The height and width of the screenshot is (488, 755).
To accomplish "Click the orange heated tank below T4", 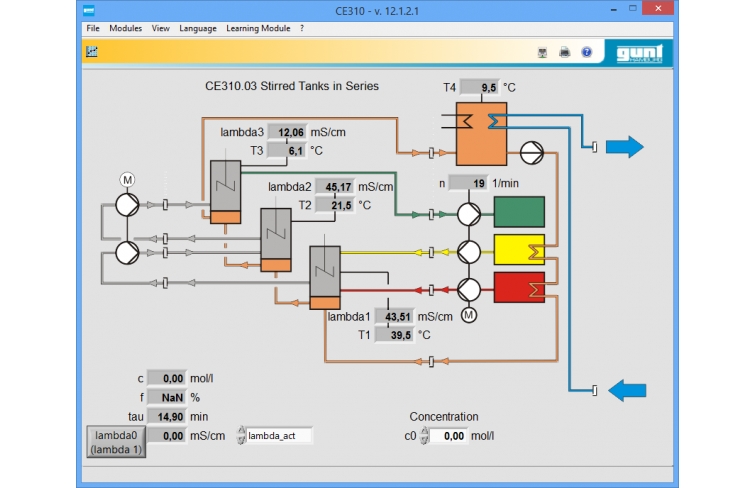I will pos(483,133).
